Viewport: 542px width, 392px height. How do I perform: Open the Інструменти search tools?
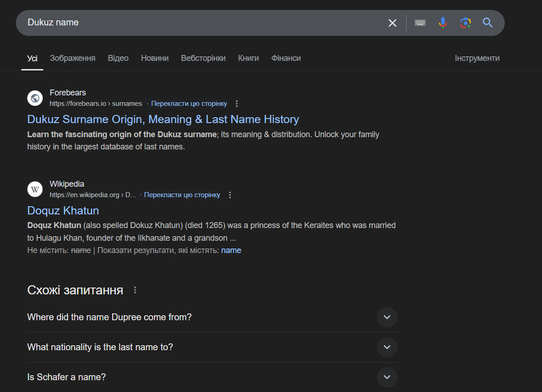tap(477, 58)
